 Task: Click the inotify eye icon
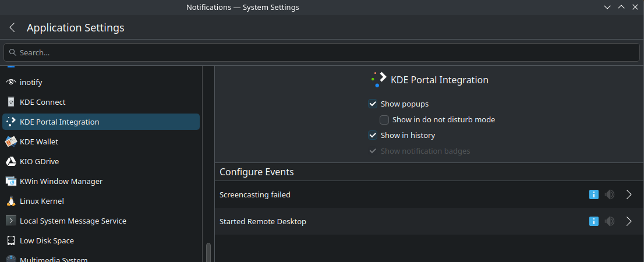[10, 82]
